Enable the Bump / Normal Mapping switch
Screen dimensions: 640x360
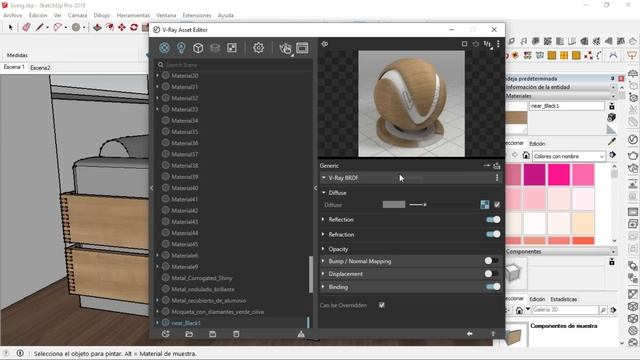click(491, 261)
